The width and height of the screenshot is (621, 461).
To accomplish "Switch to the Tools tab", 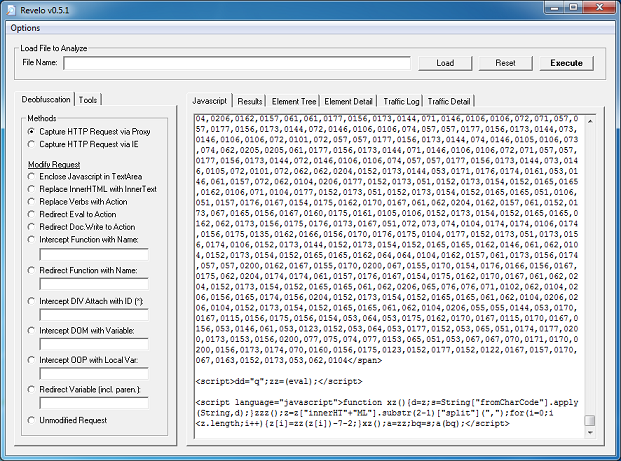I will coord(89,100).
